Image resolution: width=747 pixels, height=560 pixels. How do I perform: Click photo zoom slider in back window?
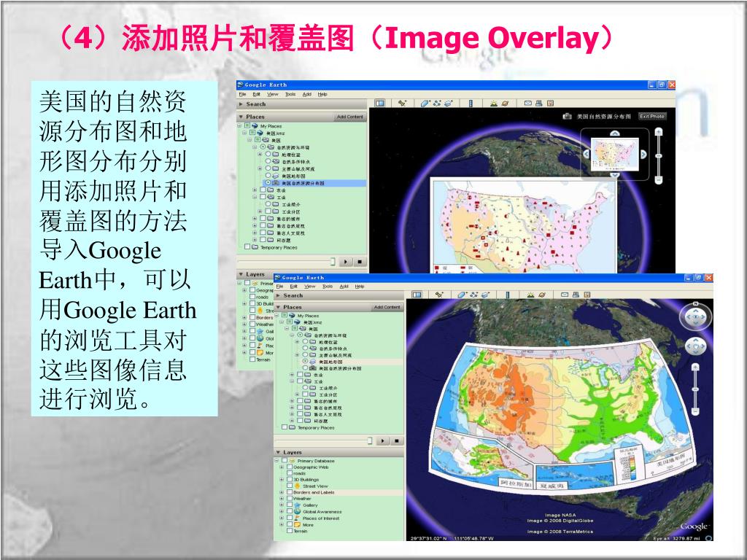[x=659, y=156]
